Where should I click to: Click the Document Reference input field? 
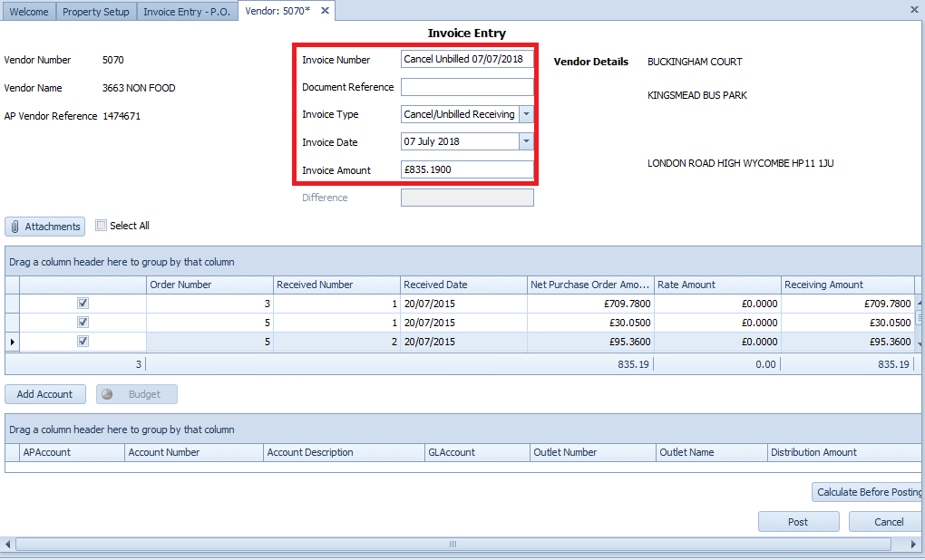[x=467, y=87]
